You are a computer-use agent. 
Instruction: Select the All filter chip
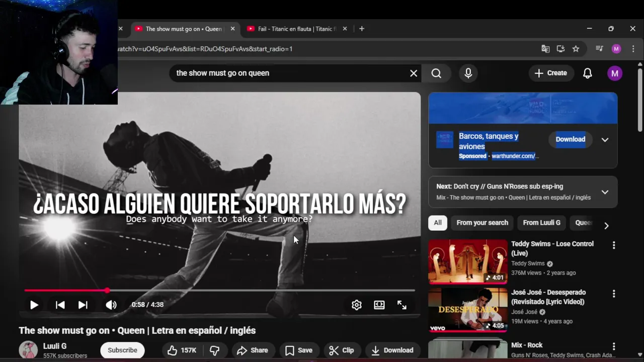[438, 223]
